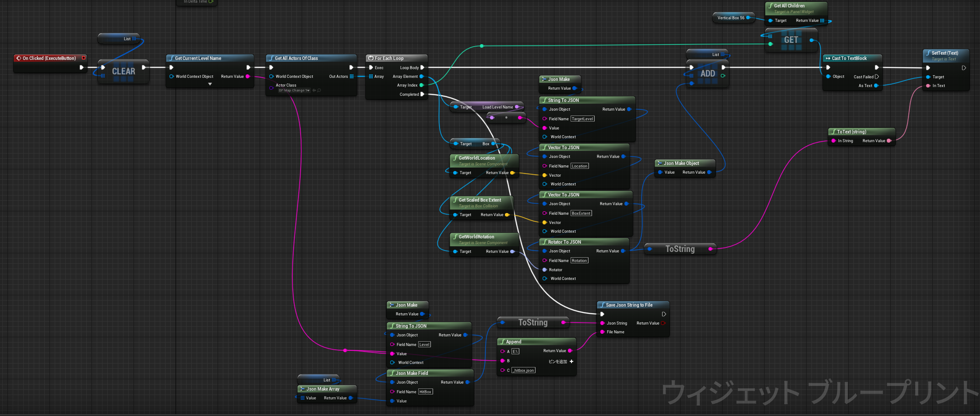Click the browse magnifier icon beside Actor Class

[x=319, y=91]
